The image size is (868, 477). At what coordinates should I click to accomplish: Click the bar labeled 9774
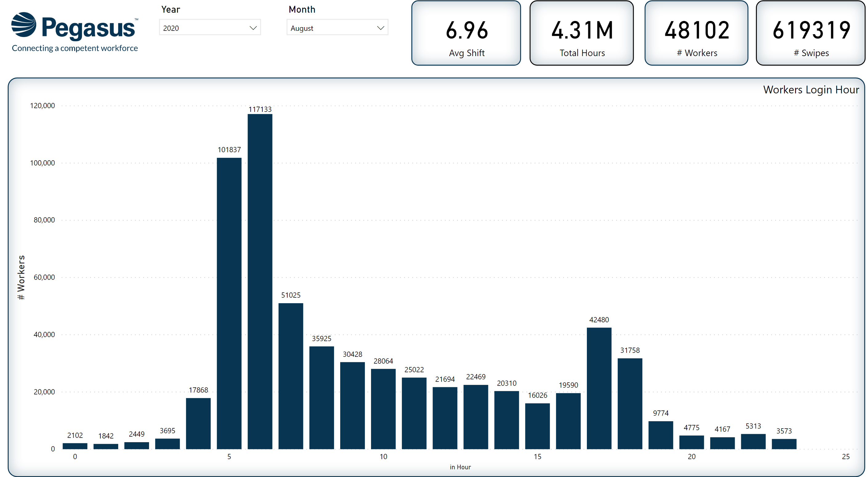pyautogui.click(x=660, y=435)
